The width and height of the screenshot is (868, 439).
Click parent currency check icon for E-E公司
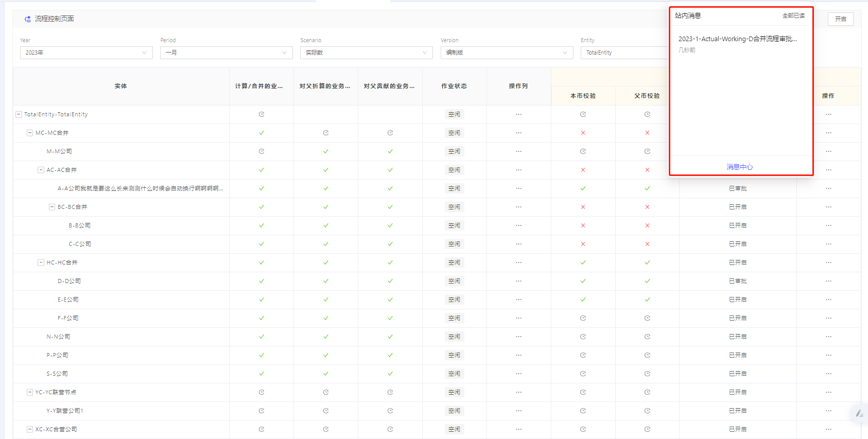(x=647, y=300)
